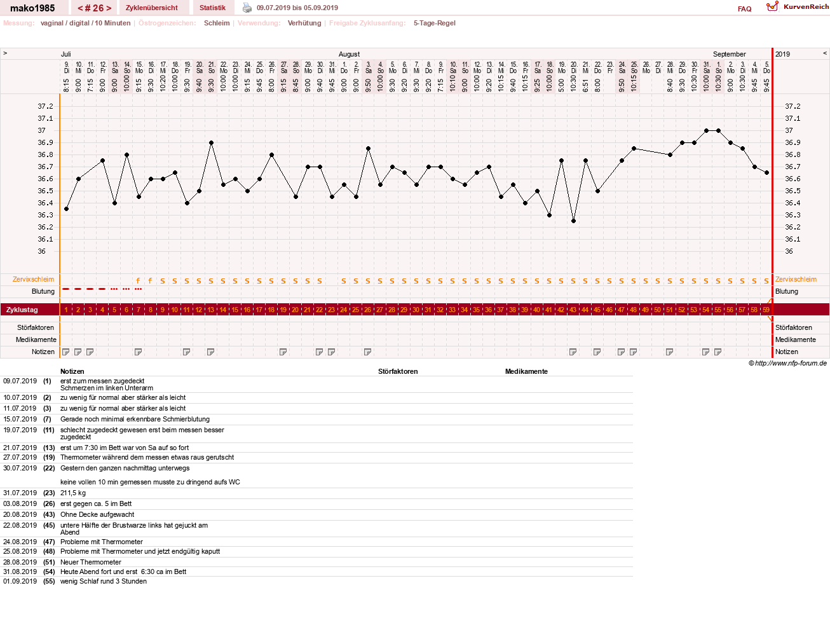The width and height of the screenshot is (830, 644).
Task: Go to next cycle with the > arrow after 26
Action: point(109,8)
